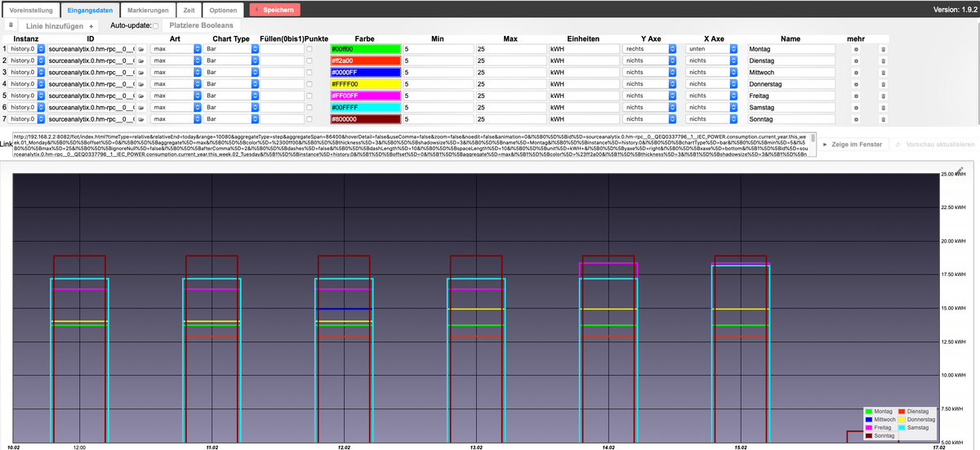Open X Axe dropdown showing unten

(712, 49)
